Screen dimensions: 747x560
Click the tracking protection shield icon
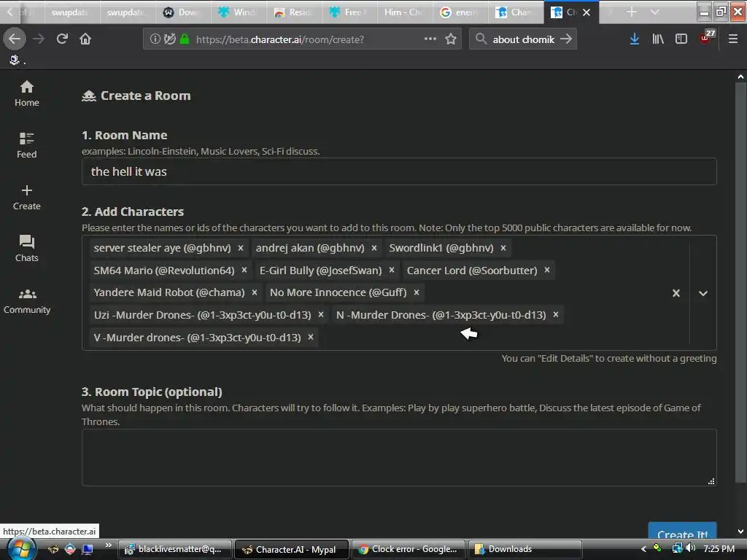click(x=169, y=39)
